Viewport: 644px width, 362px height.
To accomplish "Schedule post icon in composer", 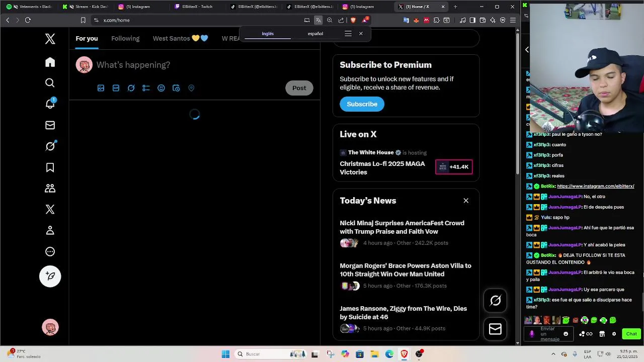I will [x=176, y=88].
